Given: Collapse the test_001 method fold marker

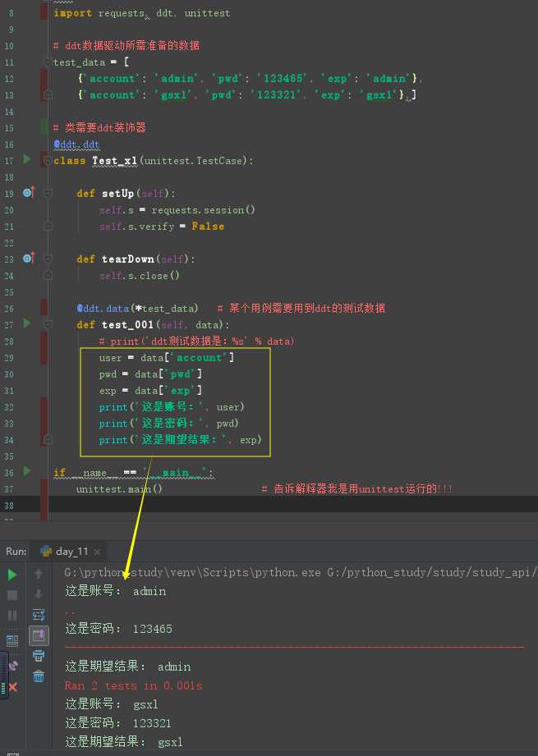Looking at the screenshot, I should 48,324.
